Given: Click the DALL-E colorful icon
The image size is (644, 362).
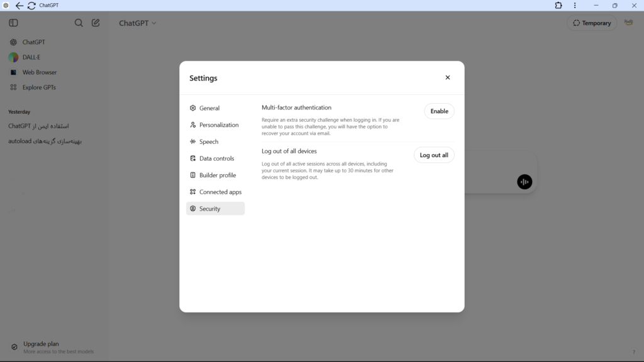Looking at the screenshot, I should point(14,57).
